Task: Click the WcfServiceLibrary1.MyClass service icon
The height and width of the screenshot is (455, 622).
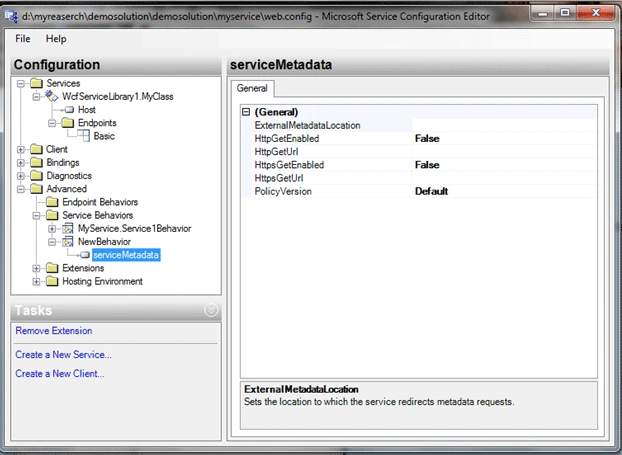Action: [x=52, y=96]
